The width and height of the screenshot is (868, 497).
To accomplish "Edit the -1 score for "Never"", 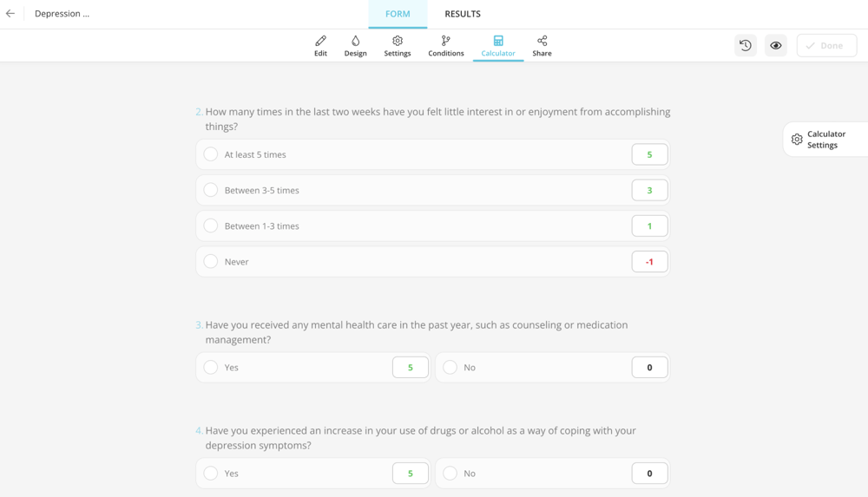I will point(649,261).
